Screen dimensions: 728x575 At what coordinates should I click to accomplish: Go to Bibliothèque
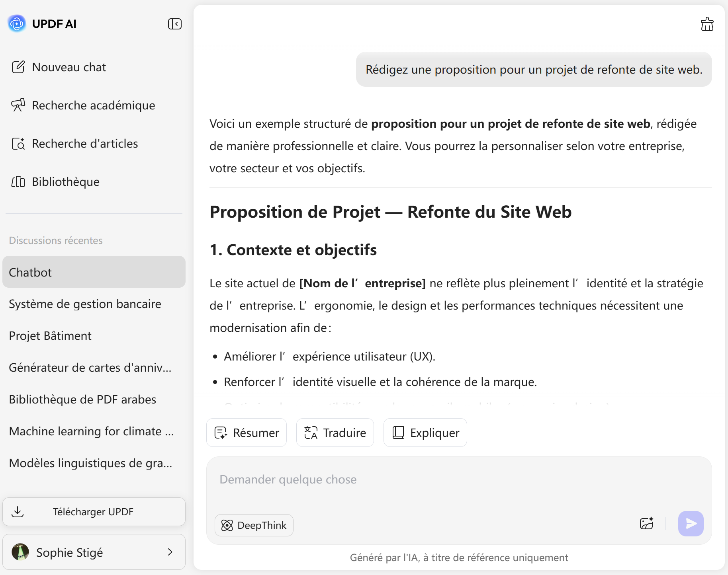pos(66,182)
